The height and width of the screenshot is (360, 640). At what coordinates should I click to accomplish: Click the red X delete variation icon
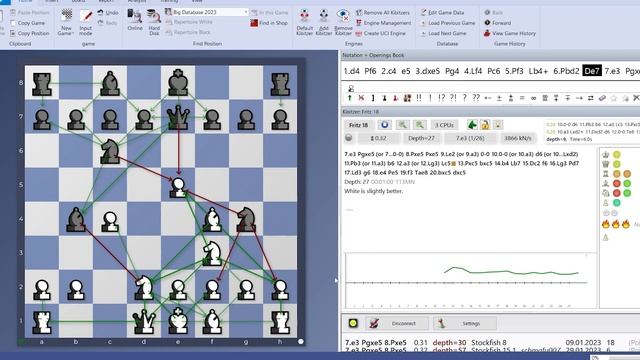click(361, 98)
